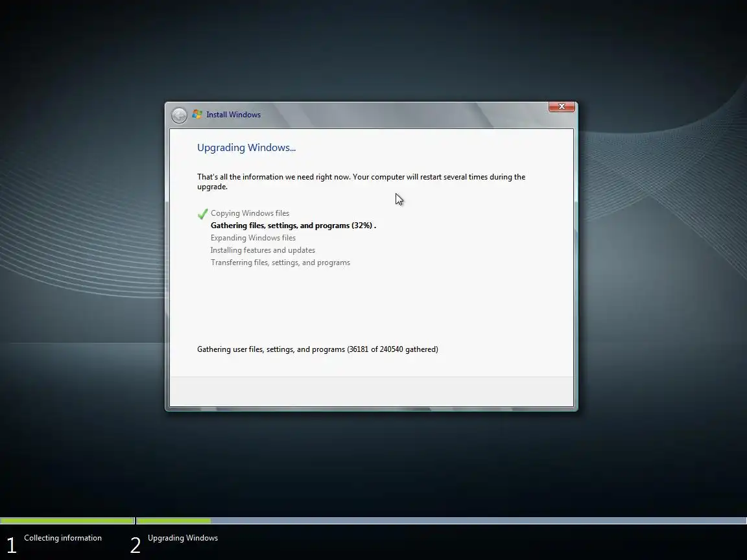Click the back arrow button in Install Windows
The image size is (747, 560).
pos(179,115)
